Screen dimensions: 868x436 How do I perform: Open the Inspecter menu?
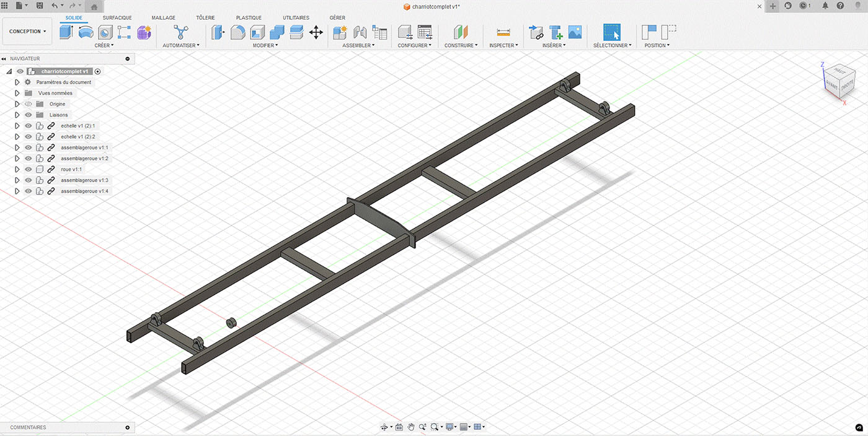tap(503, 45)
